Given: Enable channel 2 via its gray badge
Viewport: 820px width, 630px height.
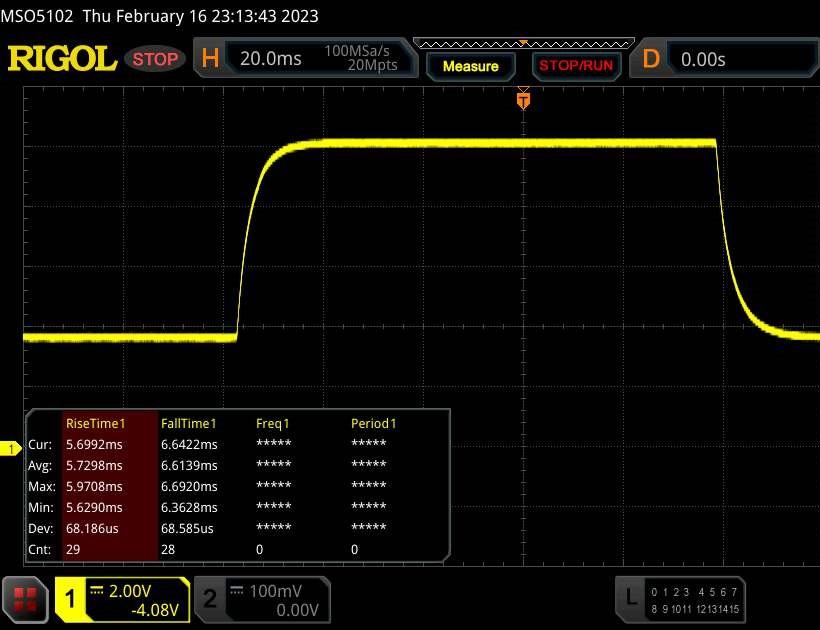Looking at the screenshot, I should [210, 598].
